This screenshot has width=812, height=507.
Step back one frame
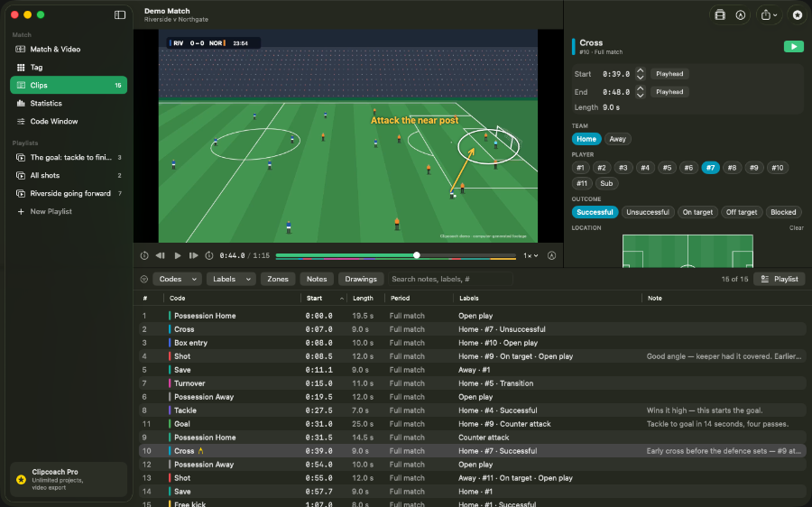click(x=161, y=256)
